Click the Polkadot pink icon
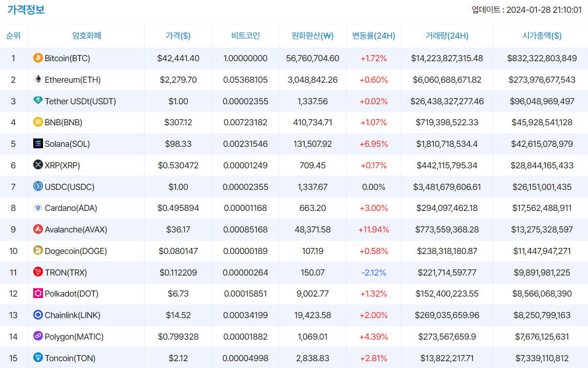The width and height of the screenshot is (588, 368). coord(38,294)
